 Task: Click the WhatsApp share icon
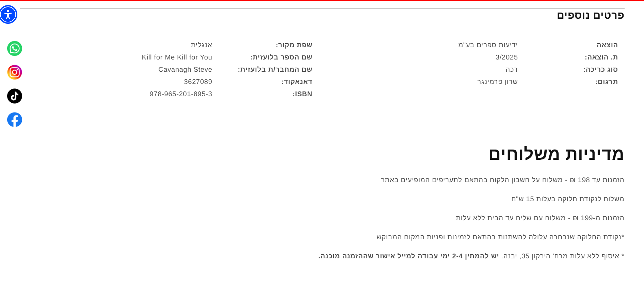pos(15,49)
